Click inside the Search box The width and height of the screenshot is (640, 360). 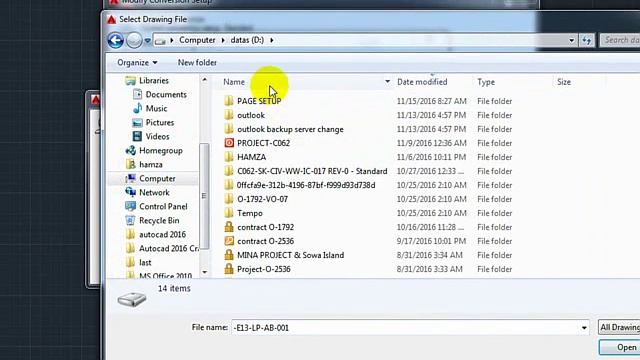coord(620,40)
